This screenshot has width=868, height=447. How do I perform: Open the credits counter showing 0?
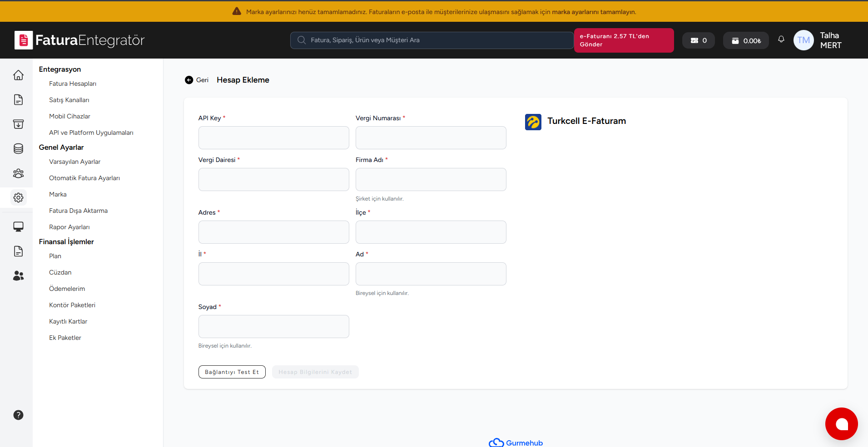pyautogui.click(x=699, y=40)
